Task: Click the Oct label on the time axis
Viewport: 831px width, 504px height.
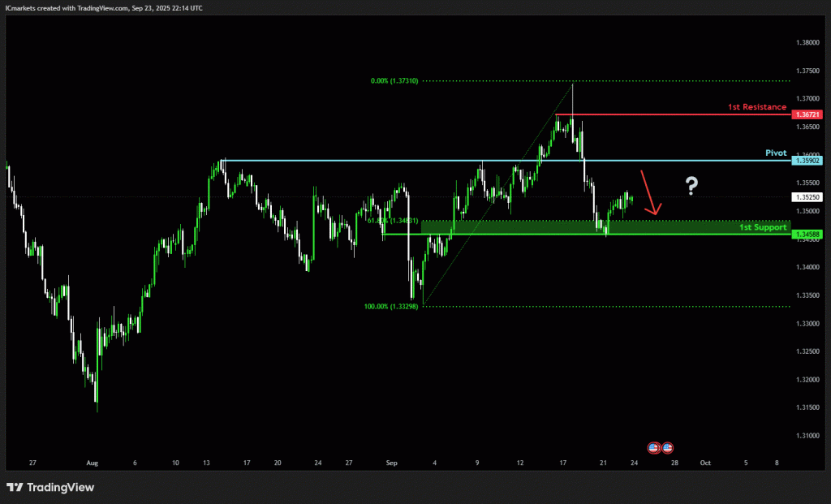Action: point(704,463)
